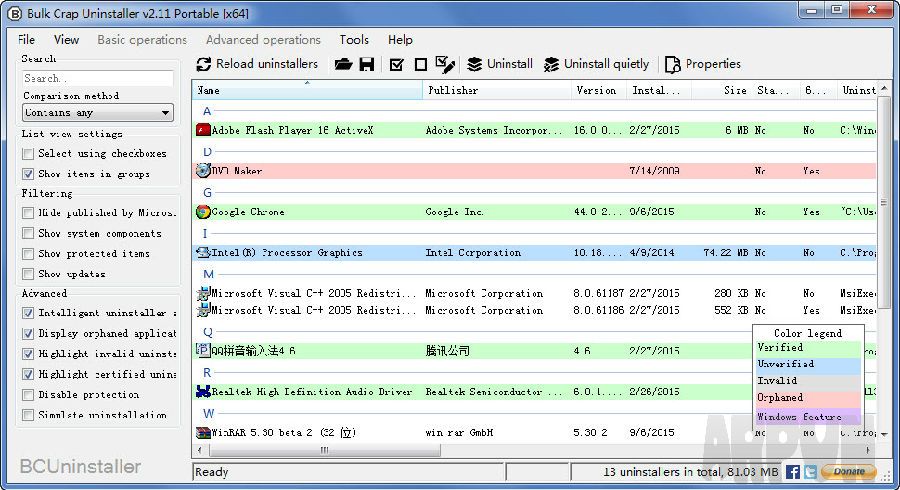This screenshot has width=900, height=490.
Task: Click the Properties toolbar icon
Action: (x=672, y=64)
